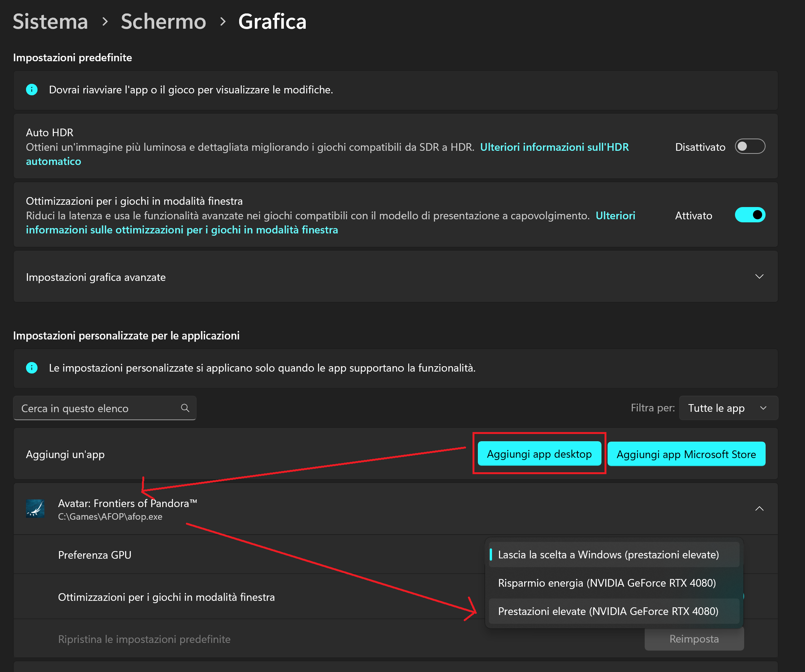This screenshot has height=672, width=805.
Task: Disable windowed games optimizations switch
Action: pos(750,215)
